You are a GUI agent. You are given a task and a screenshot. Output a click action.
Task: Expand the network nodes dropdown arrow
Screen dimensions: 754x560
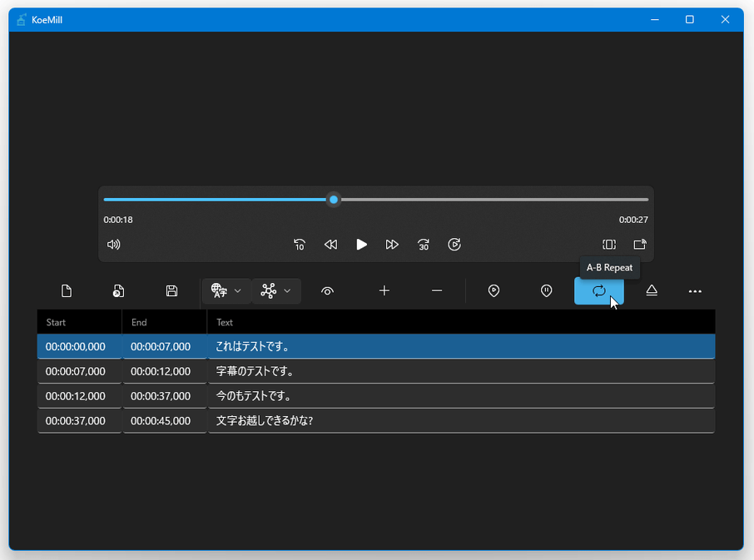[x=287, y=291]
